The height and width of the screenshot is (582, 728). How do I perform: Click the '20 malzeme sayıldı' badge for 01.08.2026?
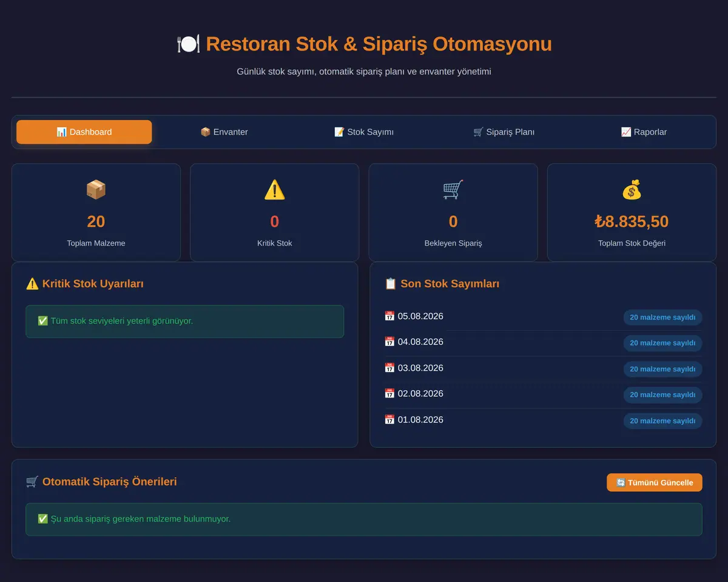tap(662, 421)
